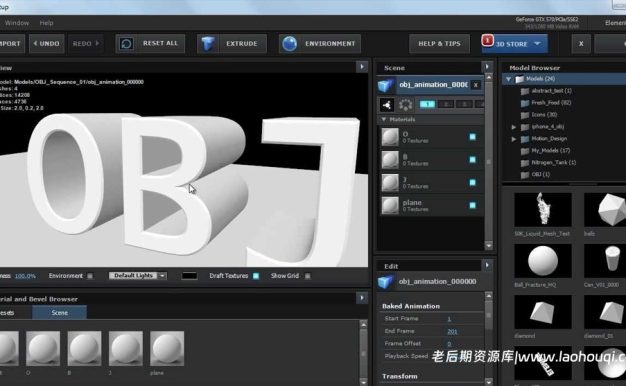Screen dimensions: 626x386
Task: Click the Extrude toolbar icon
Action: tap(208, 44)
